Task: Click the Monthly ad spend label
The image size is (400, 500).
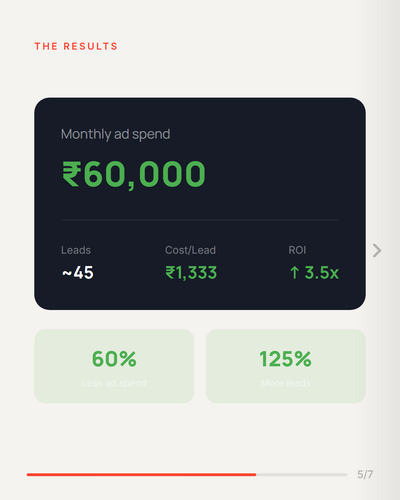Action: [x=115, y=134]
